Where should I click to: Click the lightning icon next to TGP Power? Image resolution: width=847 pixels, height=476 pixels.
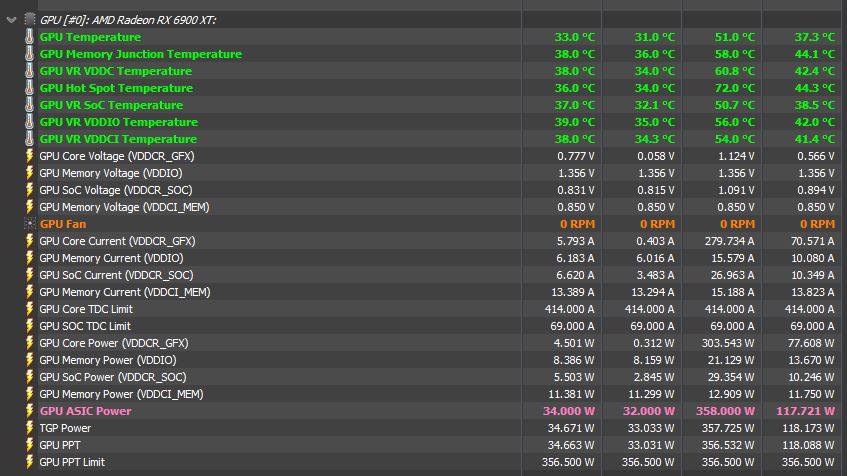[x=28, y=428]
